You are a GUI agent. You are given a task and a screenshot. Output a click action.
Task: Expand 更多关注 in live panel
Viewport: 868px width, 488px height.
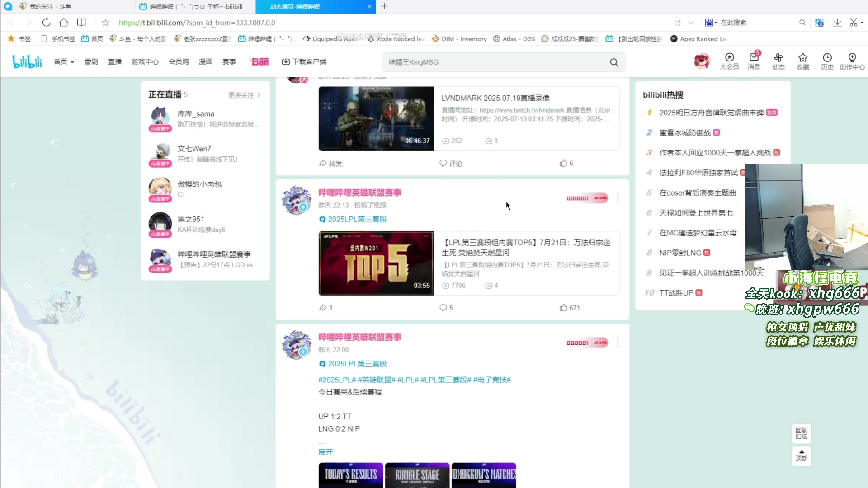pos(244,95)
